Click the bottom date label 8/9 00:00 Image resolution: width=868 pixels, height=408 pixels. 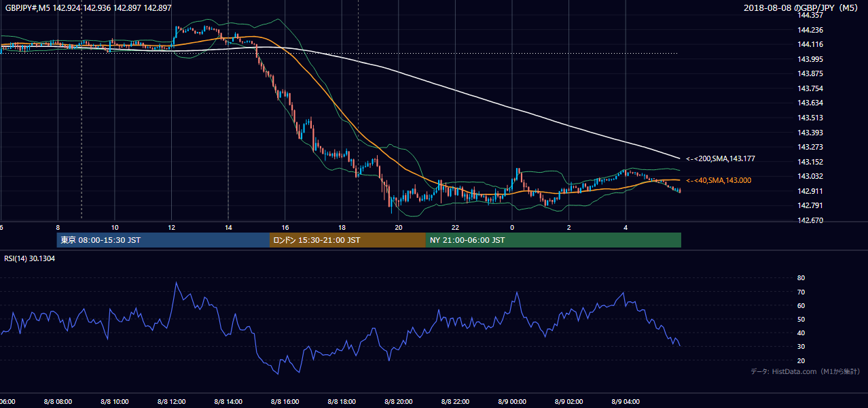pos(512,401)
